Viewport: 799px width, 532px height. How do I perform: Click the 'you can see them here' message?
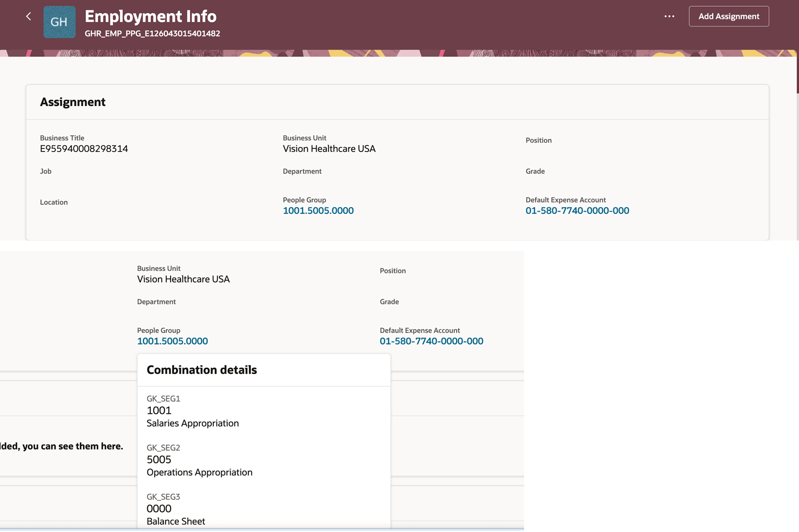[x=61, y=446]
